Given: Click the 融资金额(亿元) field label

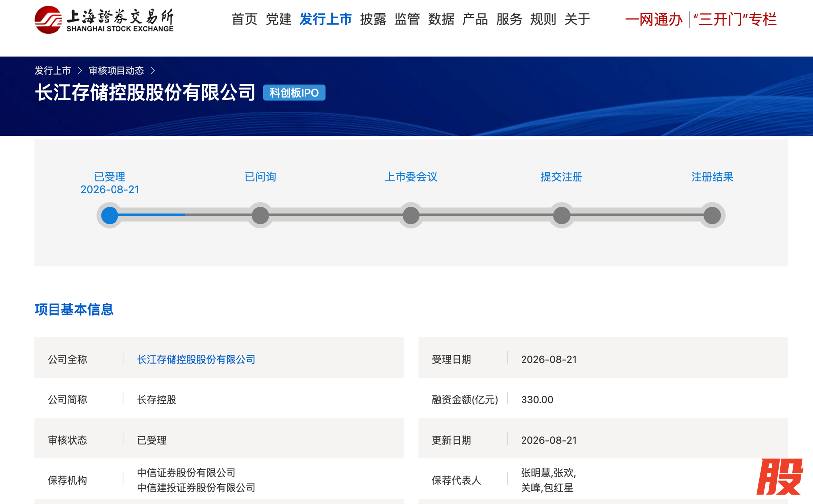Looking at the screenshot, I should (x=465, y=399).
